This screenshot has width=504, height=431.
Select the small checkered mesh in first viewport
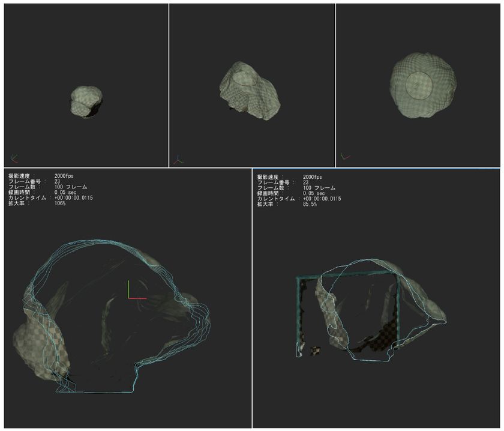86,101
